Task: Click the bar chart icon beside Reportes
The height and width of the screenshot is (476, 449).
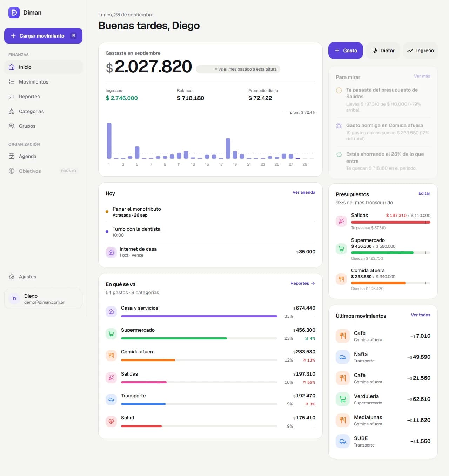Action: pos(12,97)
